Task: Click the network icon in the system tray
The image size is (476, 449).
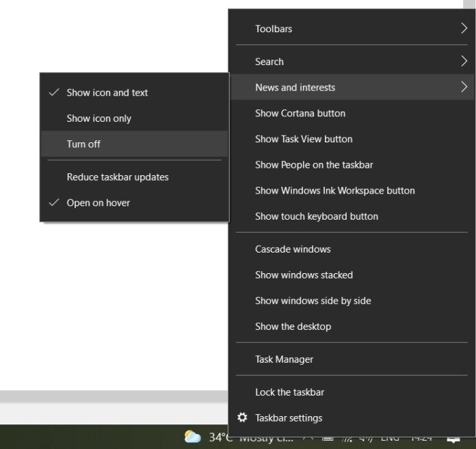Action: pyautogui.click(x=347, y=438)
